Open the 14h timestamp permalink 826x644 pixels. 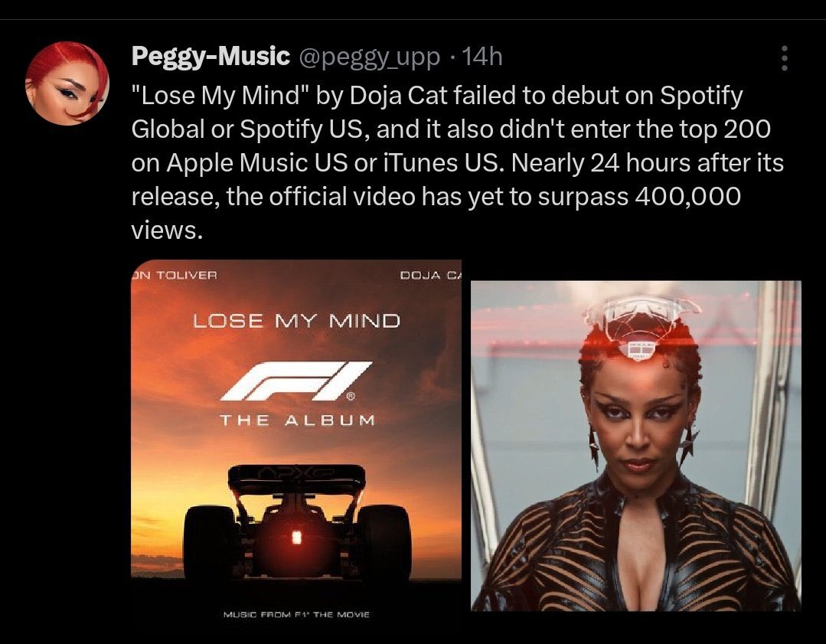coord(482,57)
